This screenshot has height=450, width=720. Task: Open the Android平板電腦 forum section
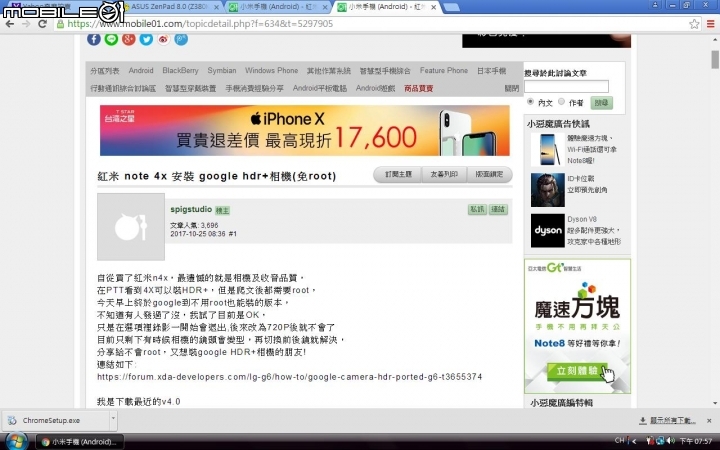320,88
